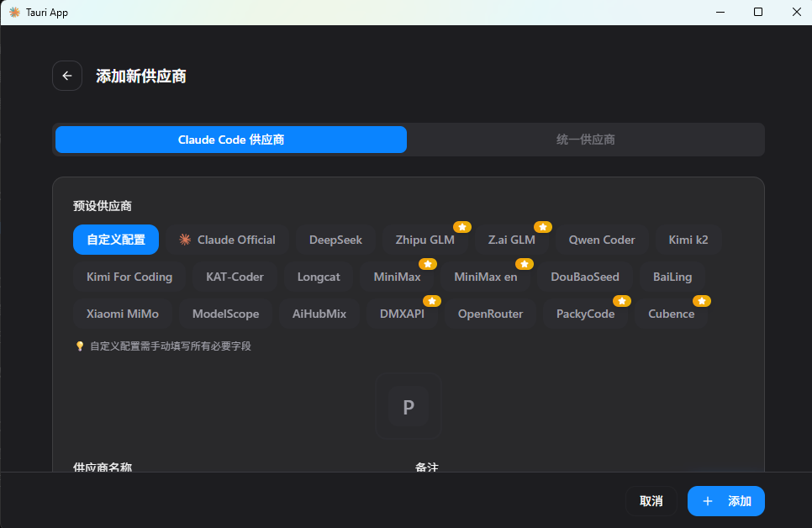812x528 pixels.
Task: Choose the Claude Official preset
Action: (x=227, y=240)
